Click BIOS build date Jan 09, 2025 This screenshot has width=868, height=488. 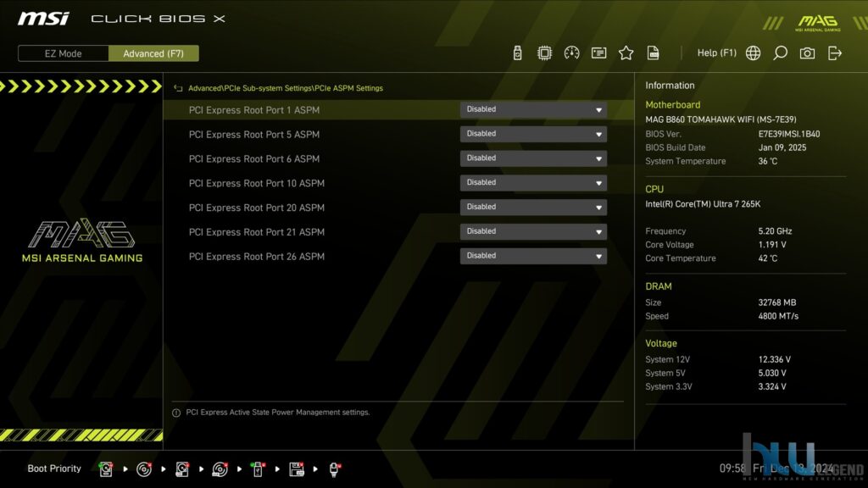[x=782, y=147]
